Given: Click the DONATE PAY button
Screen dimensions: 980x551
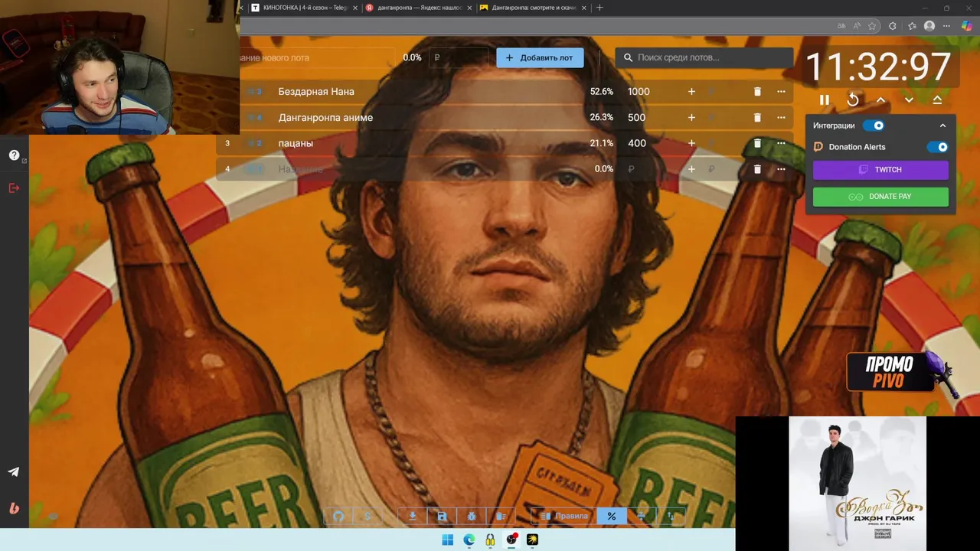Looking at the screenshot, I should click(x=880, y=197).
